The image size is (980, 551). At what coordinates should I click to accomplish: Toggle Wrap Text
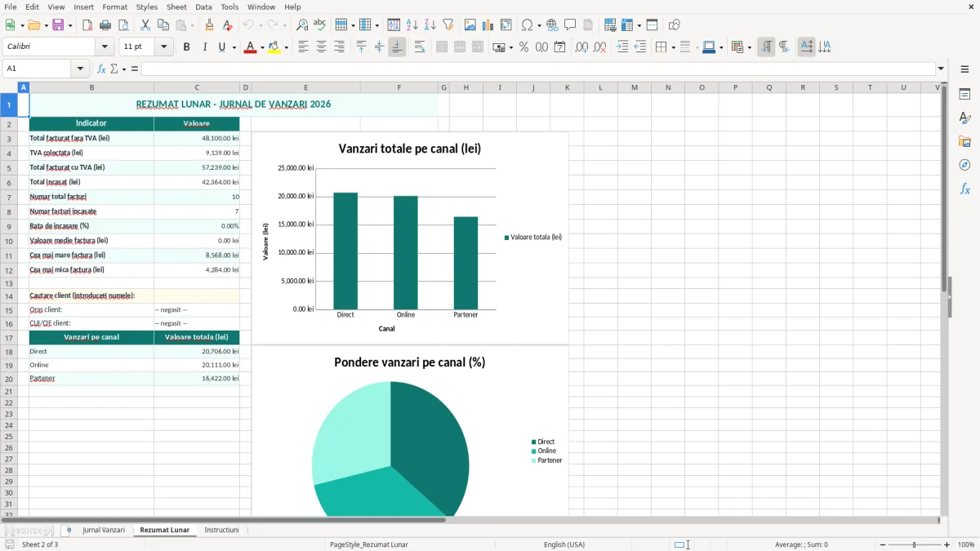tap(420, 47)
